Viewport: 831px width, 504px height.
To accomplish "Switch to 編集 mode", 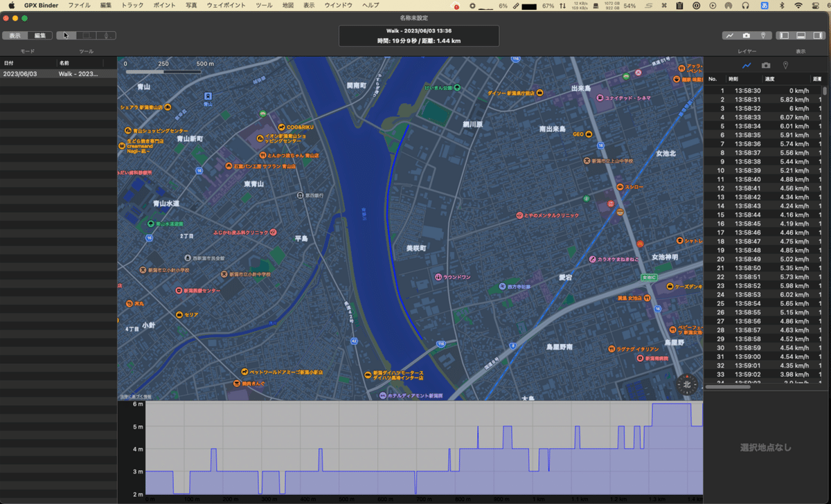I will [40, 35].
